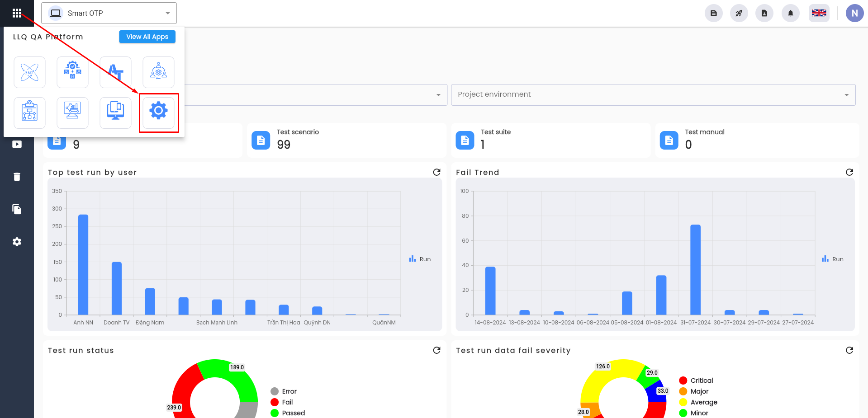868x418 pixels.
Task: Open the apps grid launcher icon
Action: tap(17, 13)
